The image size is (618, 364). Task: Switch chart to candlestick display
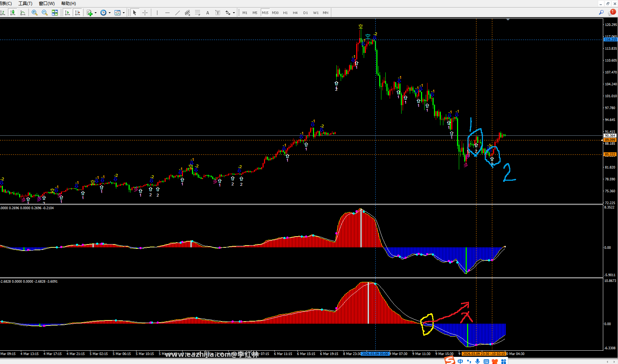pos(13,13)
